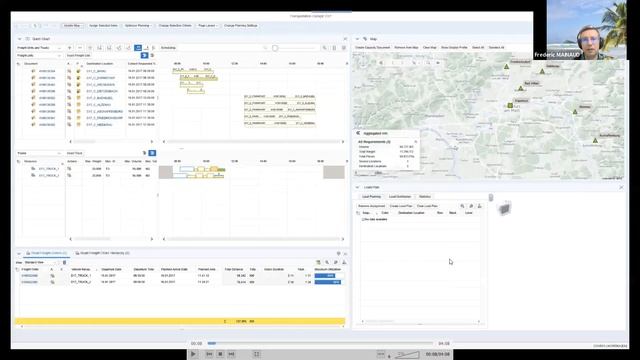Click search icon in freight orders toolbar
Screen dimensions: 640x360
[x=327, y=262]
